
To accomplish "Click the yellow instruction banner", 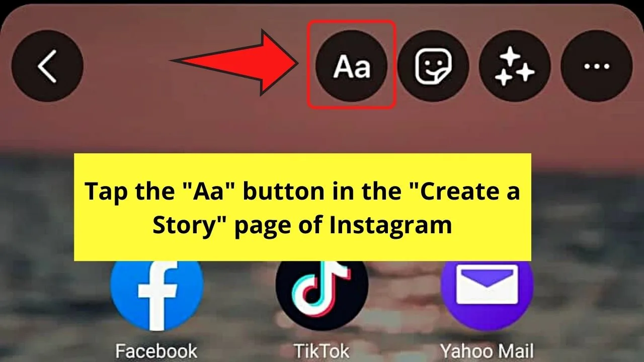I will pos(302,207).
